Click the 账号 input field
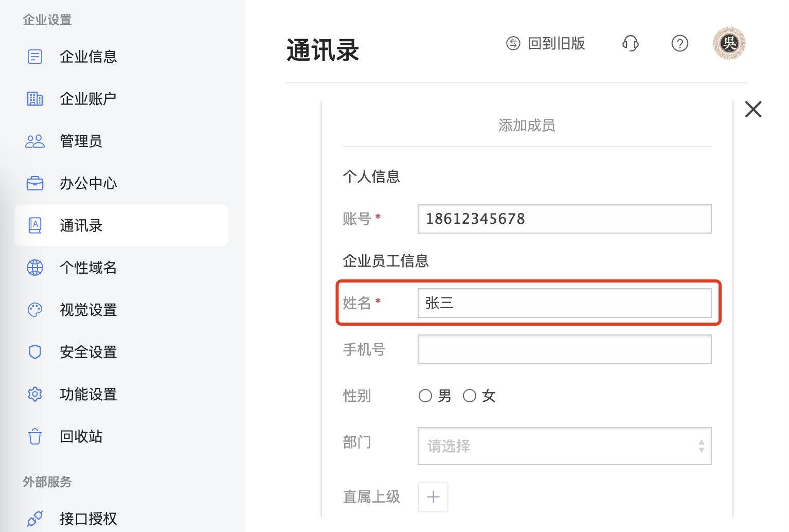Viewport: 789px width, 532px height. pos(565,219)
